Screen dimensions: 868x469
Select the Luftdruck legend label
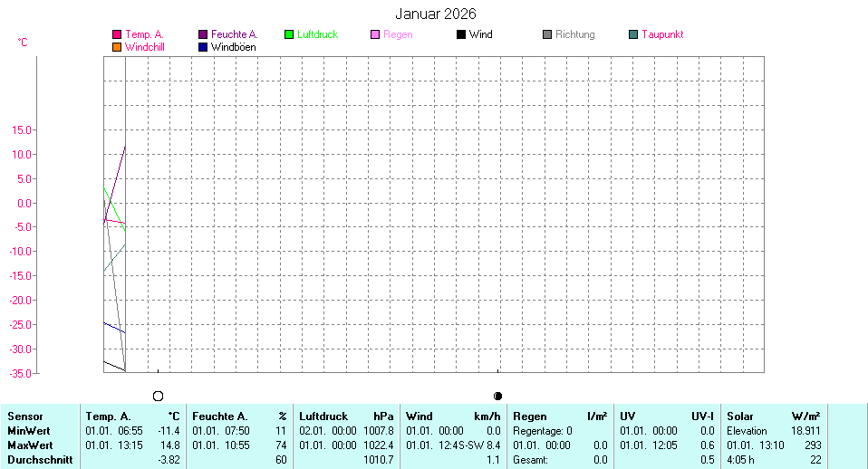(317, 35)
